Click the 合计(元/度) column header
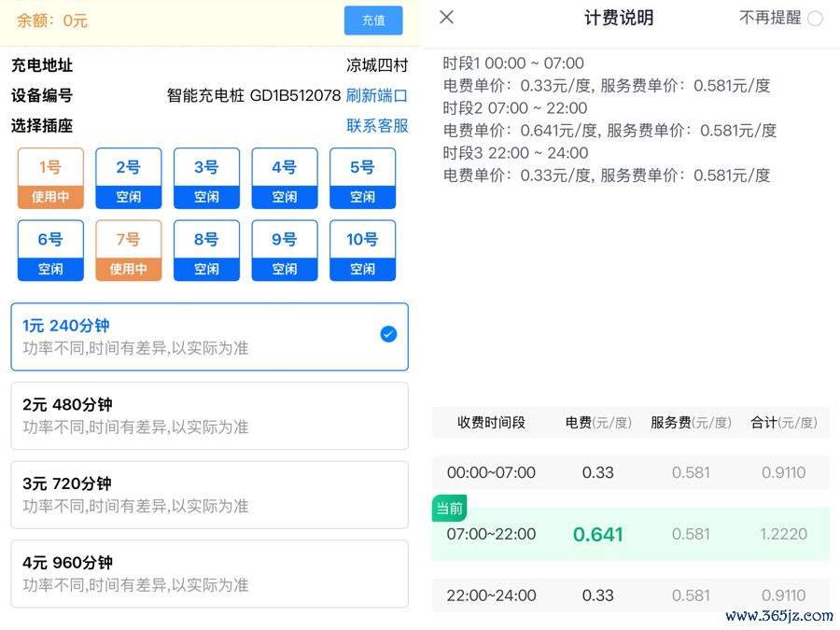The image size is (840, 630). point(784,423)
